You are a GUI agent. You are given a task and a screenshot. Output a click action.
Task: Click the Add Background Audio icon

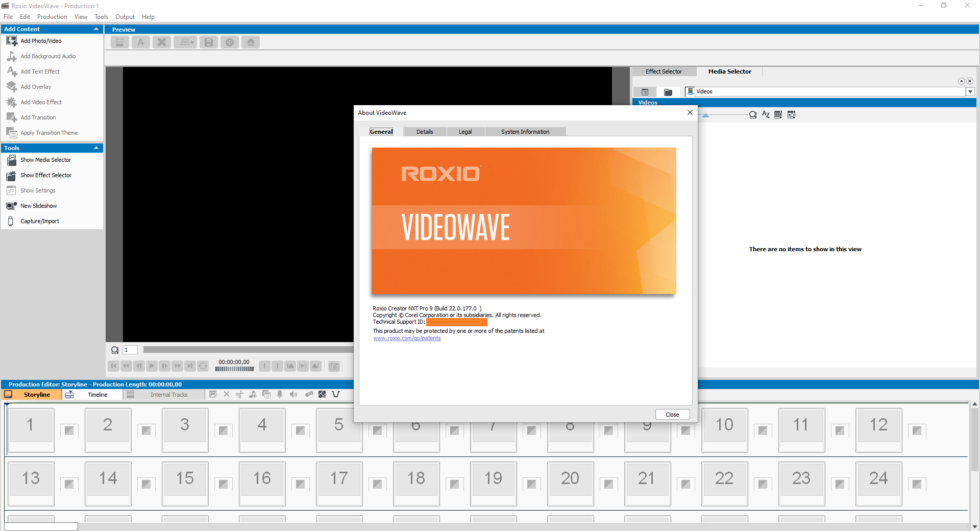12,56
